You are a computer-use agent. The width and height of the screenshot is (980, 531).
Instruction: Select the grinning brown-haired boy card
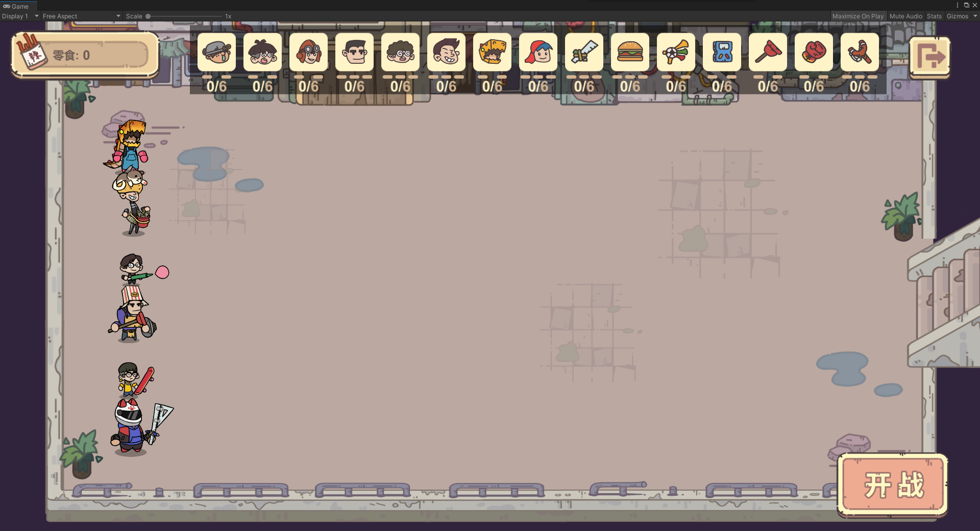[446, 52]
